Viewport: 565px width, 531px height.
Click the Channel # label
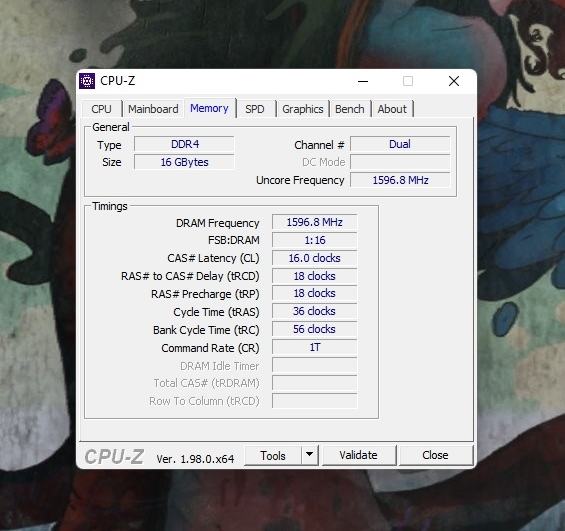pos(319,145)
